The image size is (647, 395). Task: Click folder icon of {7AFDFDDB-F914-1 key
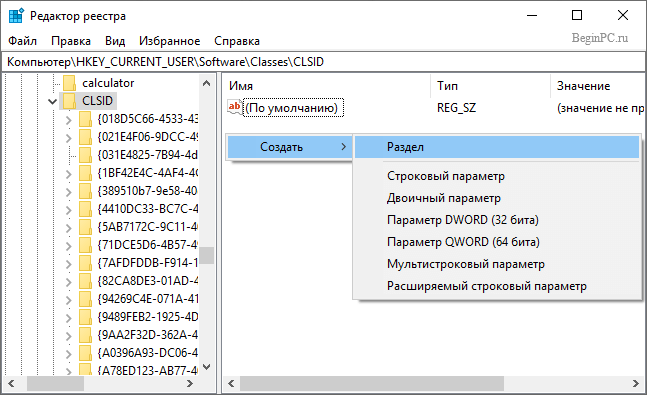point(85,263)
